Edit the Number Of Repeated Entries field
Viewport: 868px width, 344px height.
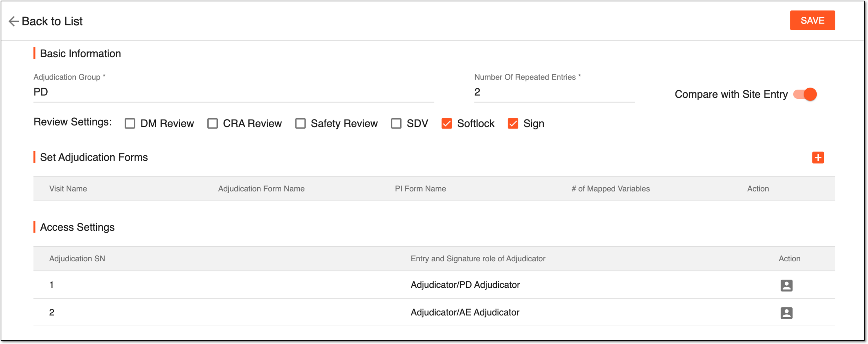pos(554,92)
